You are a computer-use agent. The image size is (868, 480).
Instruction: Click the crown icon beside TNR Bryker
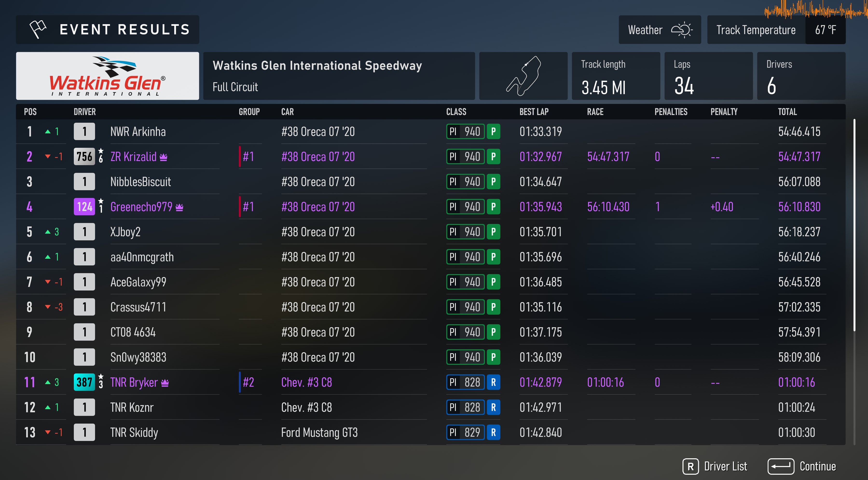[165, 383]
